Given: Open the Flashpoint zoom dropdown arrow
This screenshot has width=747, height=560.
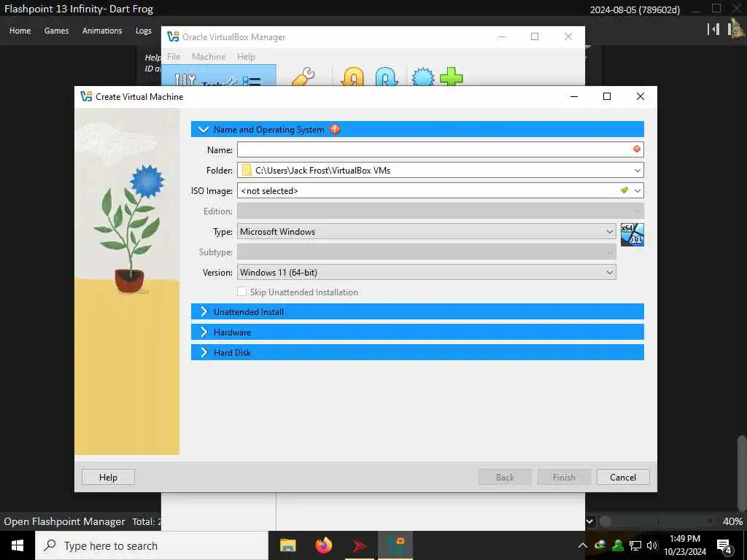Looking at the screenshot, I should pos(589,521).
